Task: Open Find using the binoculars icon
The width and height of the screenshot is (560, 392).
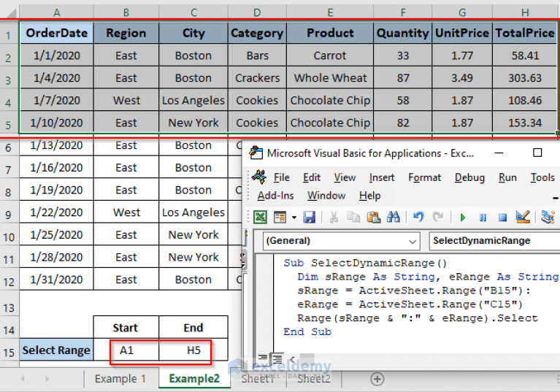Action: 394,217
